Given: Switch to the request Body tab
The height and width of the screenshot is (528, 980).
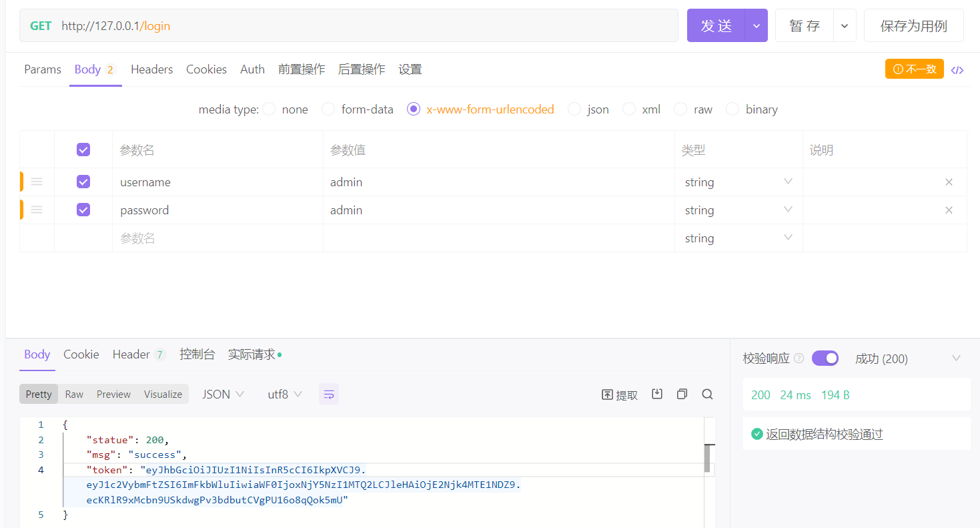Looking at the screenshot, I should tap(95, 69).
